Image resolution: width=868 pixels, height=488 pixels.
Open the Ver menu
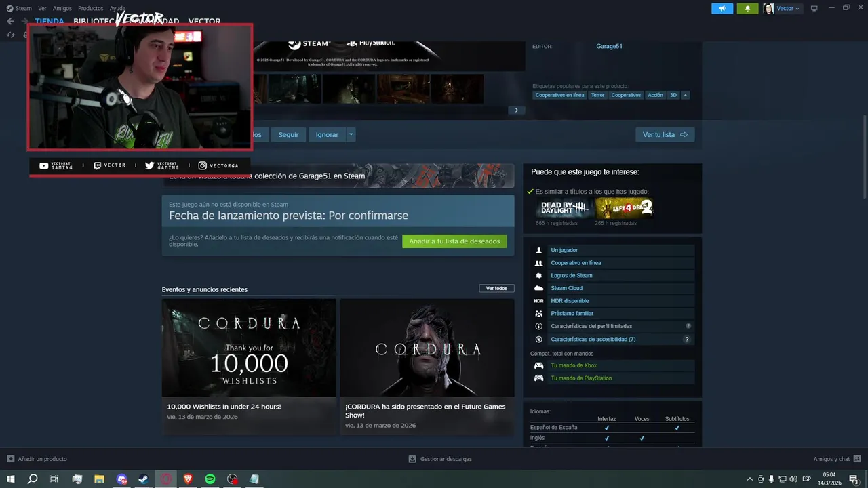[42, 8]
